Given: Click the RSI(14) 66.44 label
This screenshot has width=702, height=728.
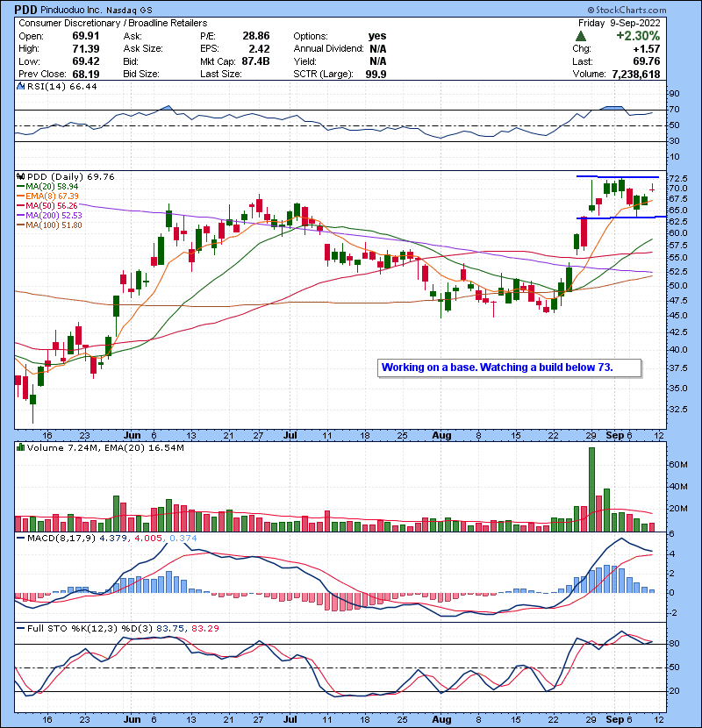Looking at the screenshot, I should 61,86.
